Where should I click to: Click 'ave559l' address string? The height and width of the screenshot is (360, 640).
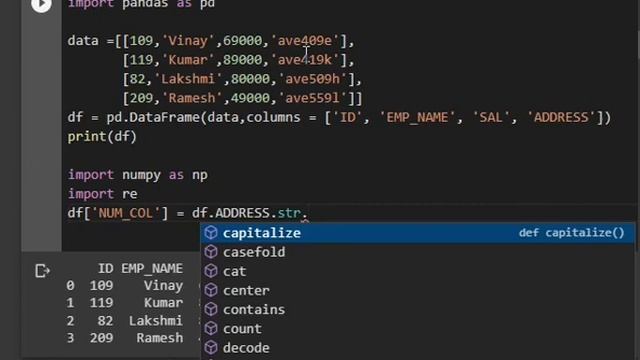click(312, 98)
